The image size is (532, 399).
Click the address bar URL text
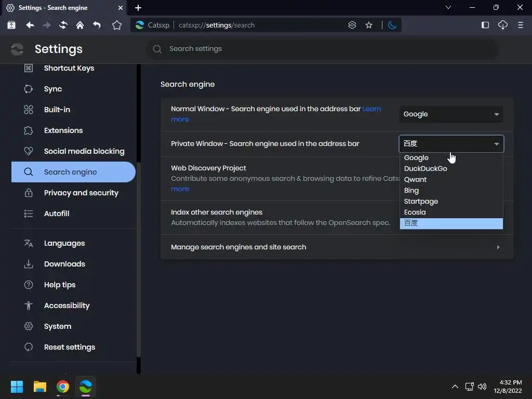click(217, 25)
